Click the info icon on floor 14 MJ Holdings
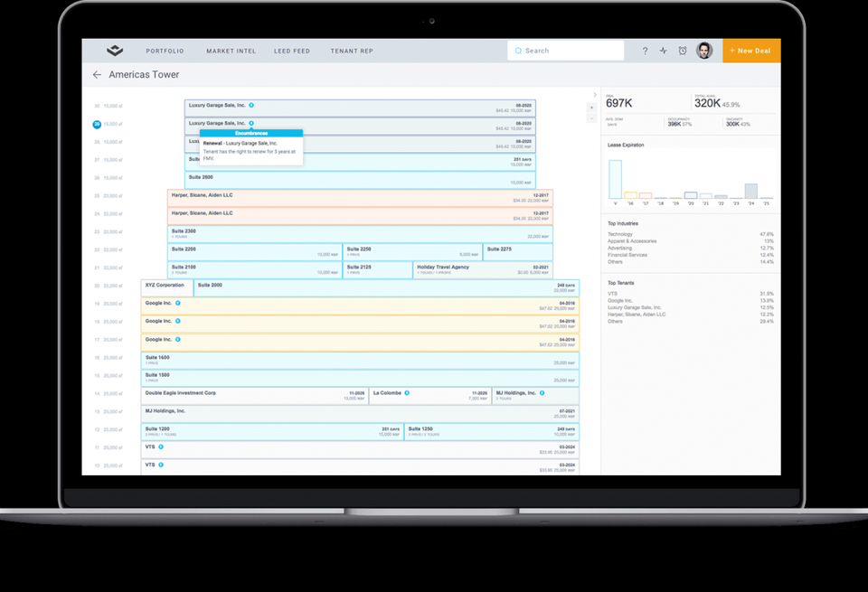The height and width of the screenshot is (592, 868). click(x=542, y=393)
